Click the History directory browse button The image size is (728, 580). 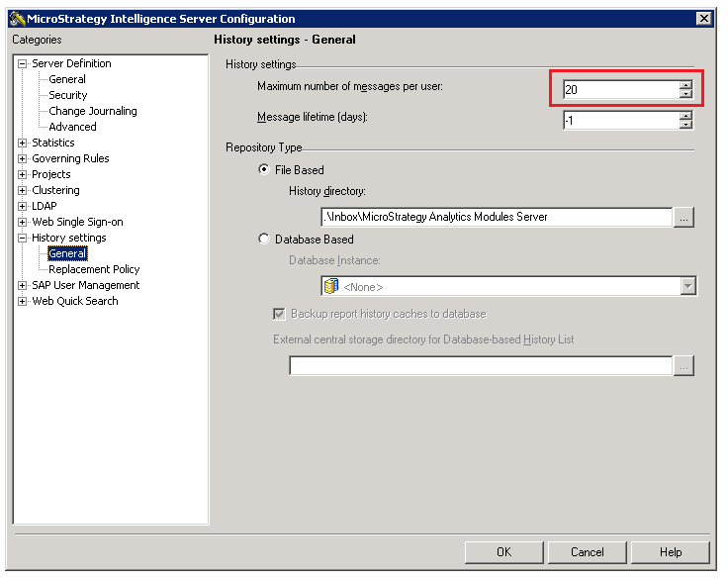coord(683,218)
